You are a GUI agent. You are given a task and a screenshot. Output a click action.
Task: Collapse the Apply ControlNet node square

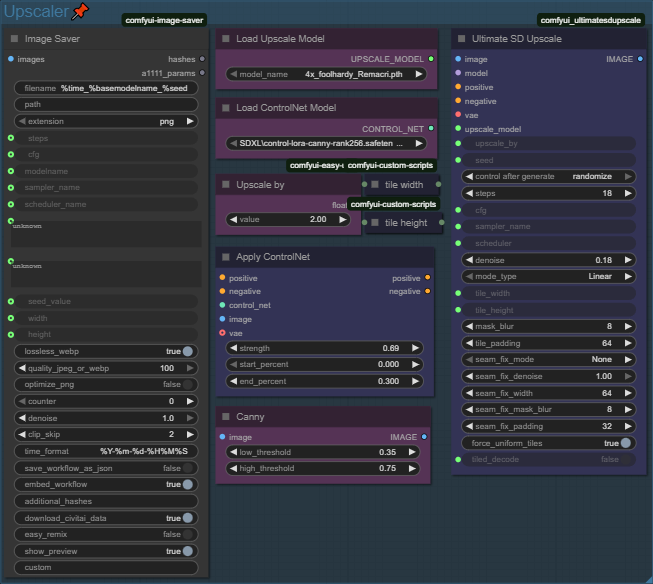pos(226,257)
